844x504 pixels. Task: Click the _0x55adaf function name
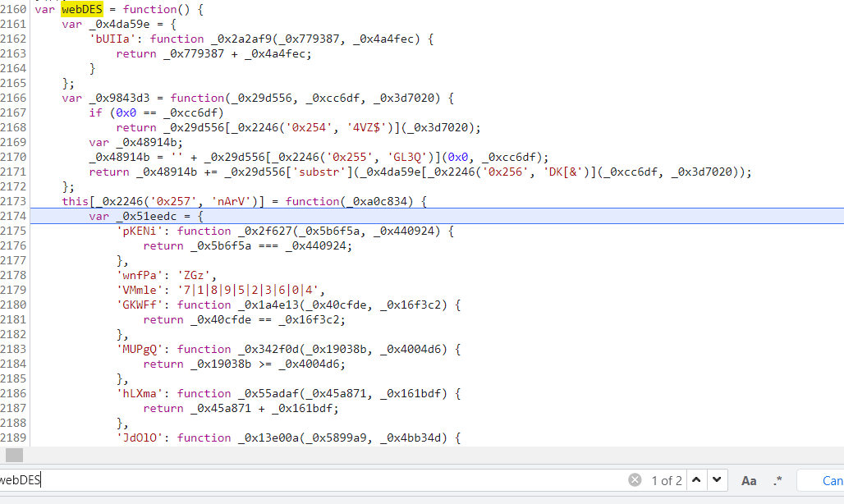(268, 394)
